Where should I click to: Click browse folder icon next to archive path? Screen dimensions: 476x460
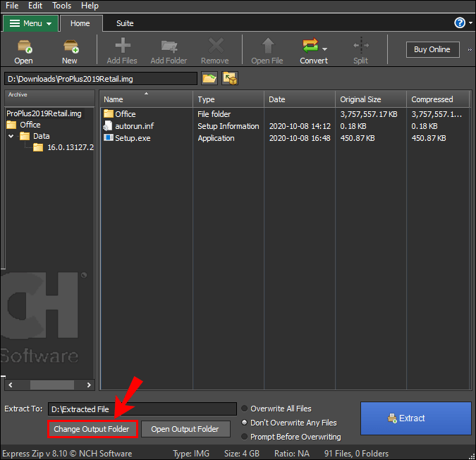click(209, 78)
